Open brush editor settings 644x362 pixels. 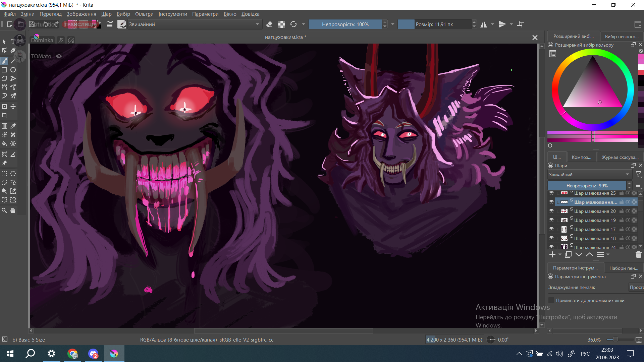(110, 24)
